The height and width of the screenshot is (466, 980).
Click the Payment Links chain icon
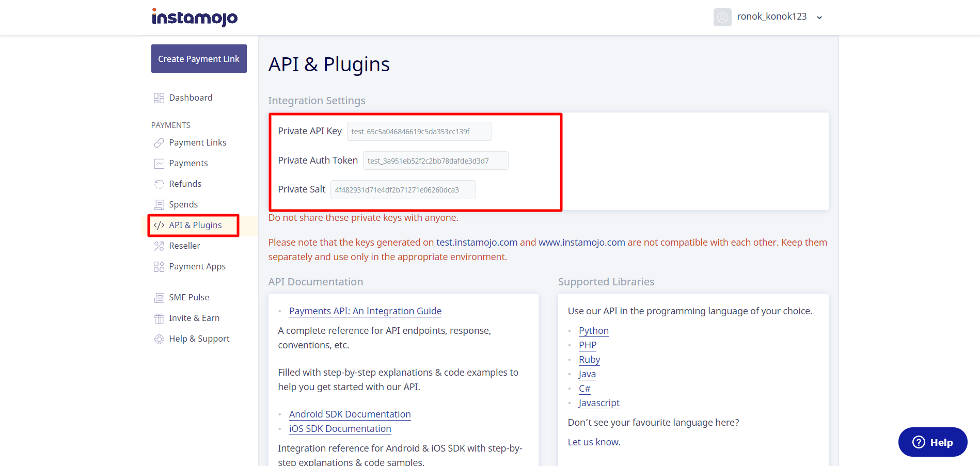point(159,143)
